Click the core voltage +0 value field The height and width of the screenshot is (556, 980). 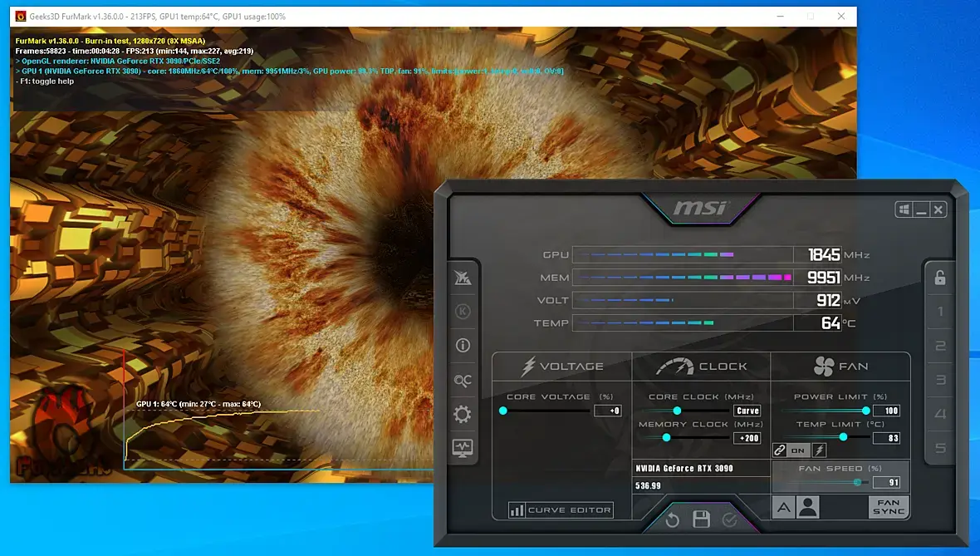(607, 411)
